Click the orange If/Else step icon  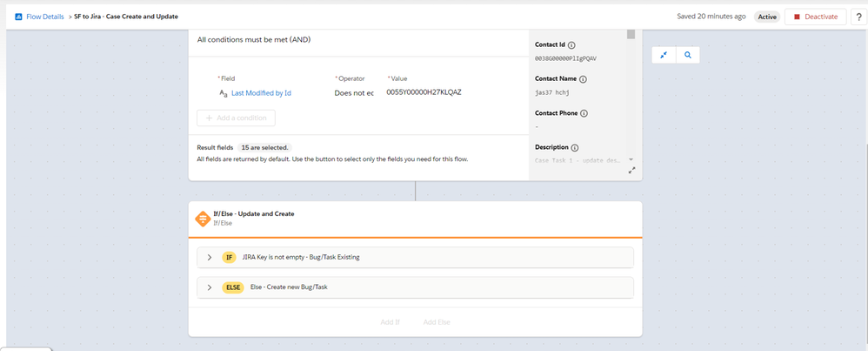[204, 218]
